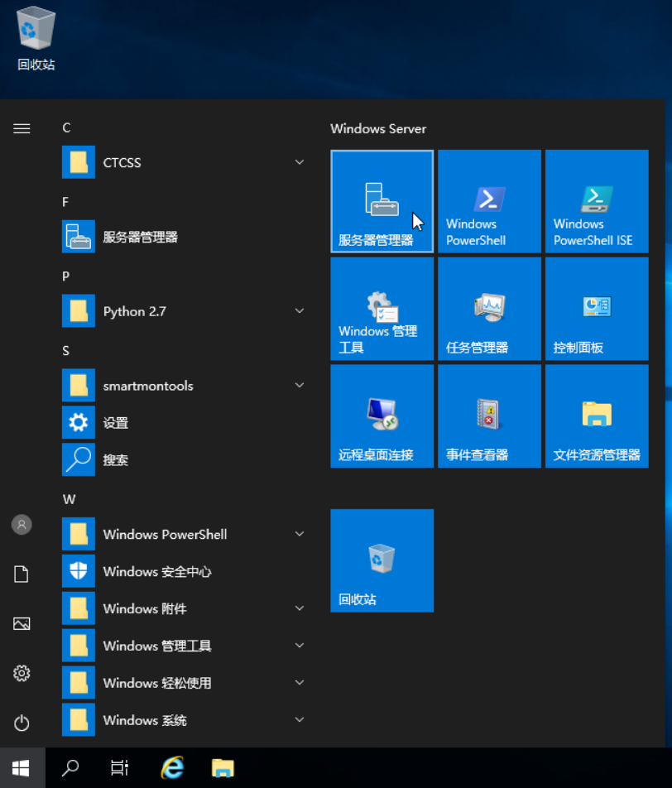
Task: Open 服务器管理器 in the app list
Action: tap(185, 237)
